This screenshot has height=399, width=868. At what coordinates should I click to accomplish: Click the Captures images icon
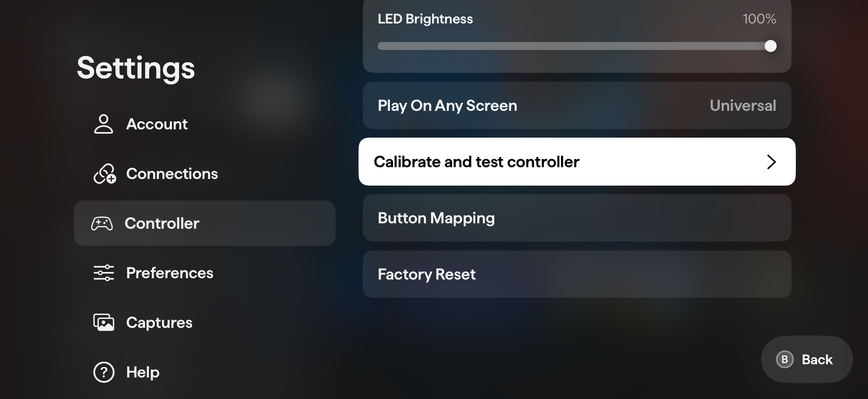104,323
